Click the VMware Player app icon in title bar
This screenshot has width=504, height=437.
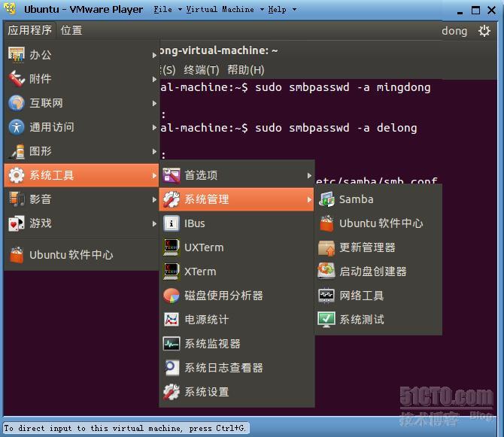pyautogui.click(x=11, y=9)
